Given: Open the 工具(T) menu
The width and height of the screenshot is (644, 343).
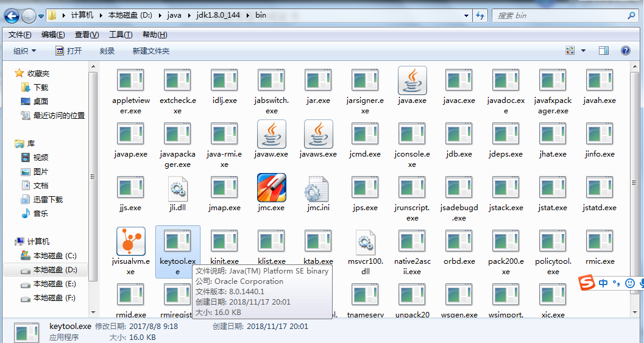Looking at the screenshot, I should 121,35.
